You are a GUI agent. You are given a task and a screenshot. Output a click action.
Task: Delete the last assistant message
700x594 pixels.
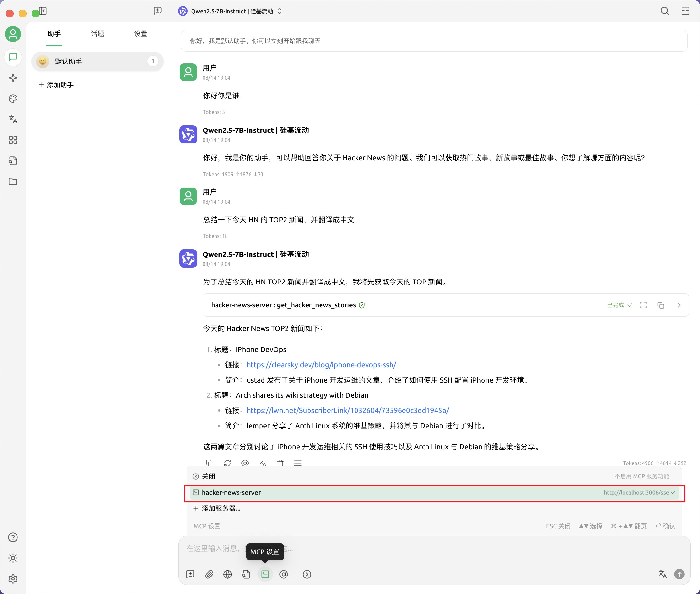point(280,463)
